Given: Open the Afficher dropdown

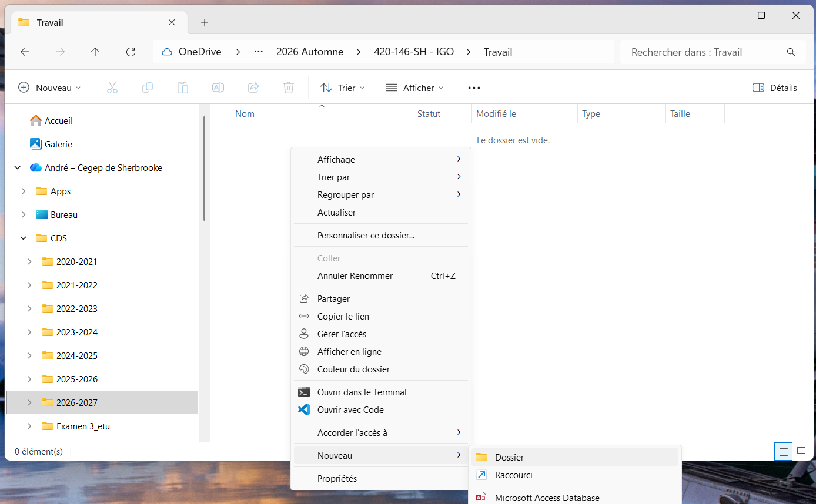Looking at the screenshot, I should pyautogui.click(x=414, y=88).
